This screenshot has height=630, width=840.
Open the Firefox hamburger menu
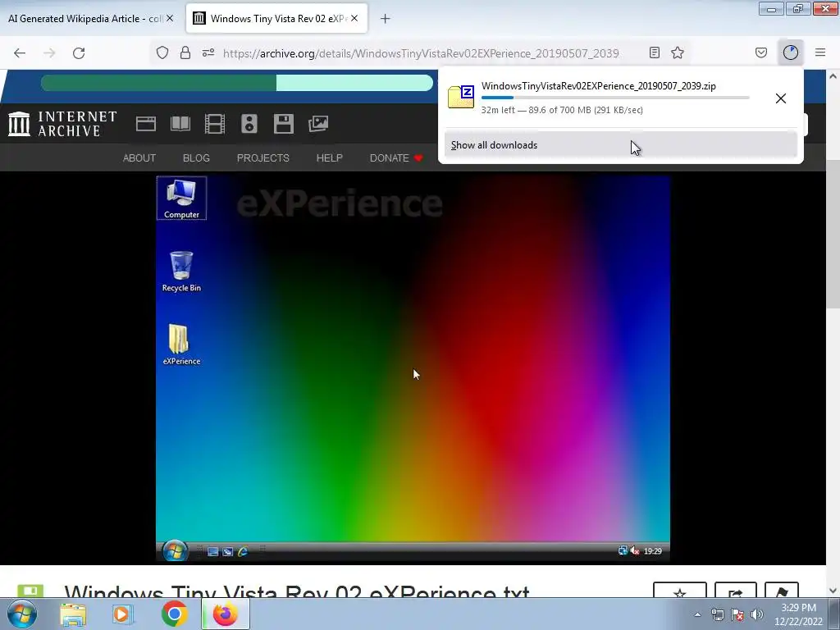click(820, 52)
